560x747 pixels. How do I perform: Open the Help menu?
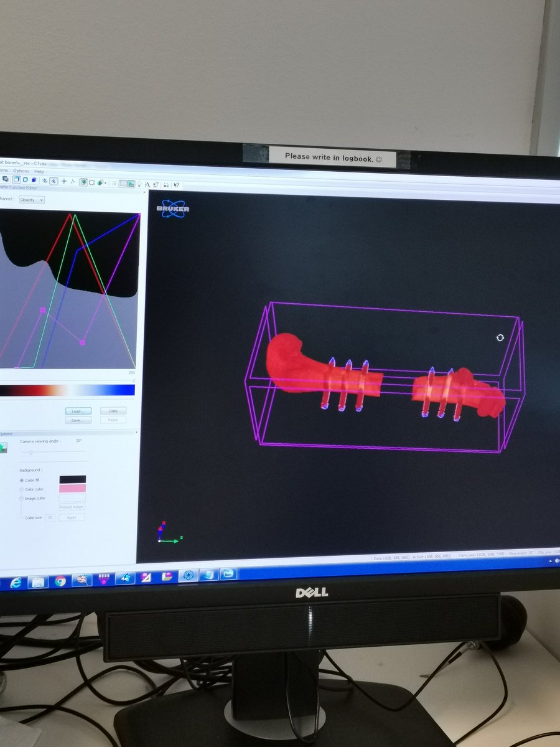(39, 172)
